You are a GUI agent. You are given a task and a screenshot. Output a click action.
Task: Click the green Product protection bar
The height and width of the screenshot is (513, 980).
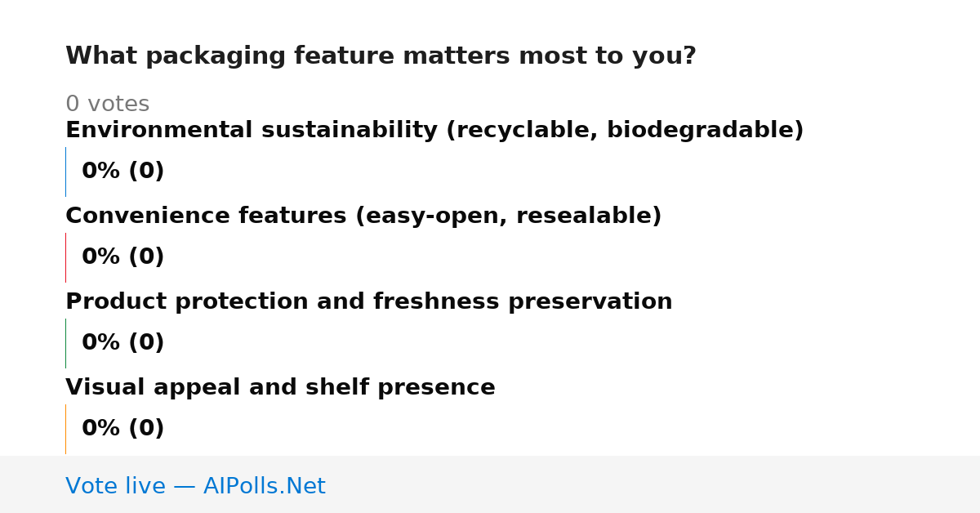pyautogui.click(x=65, y=343)
